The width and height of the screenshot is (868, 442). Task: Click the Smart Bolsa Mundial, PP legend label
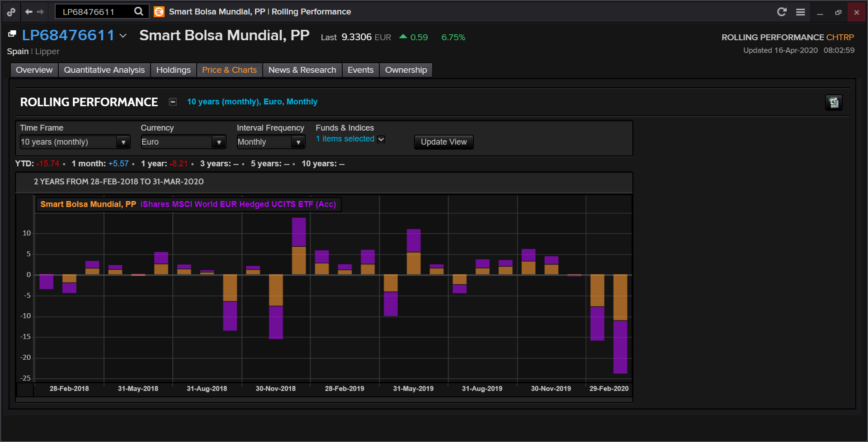(x=88, y=204)
